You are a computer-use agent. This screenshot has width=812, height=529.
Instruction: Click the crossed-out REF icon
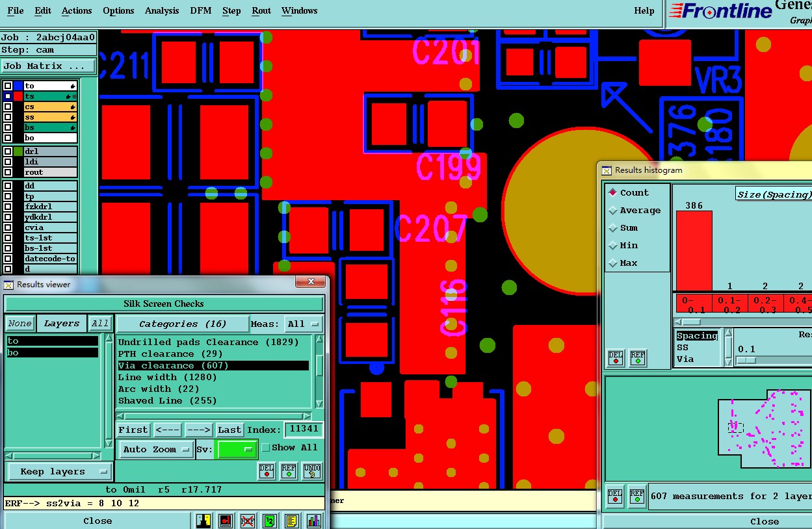[x=248, y=521]
